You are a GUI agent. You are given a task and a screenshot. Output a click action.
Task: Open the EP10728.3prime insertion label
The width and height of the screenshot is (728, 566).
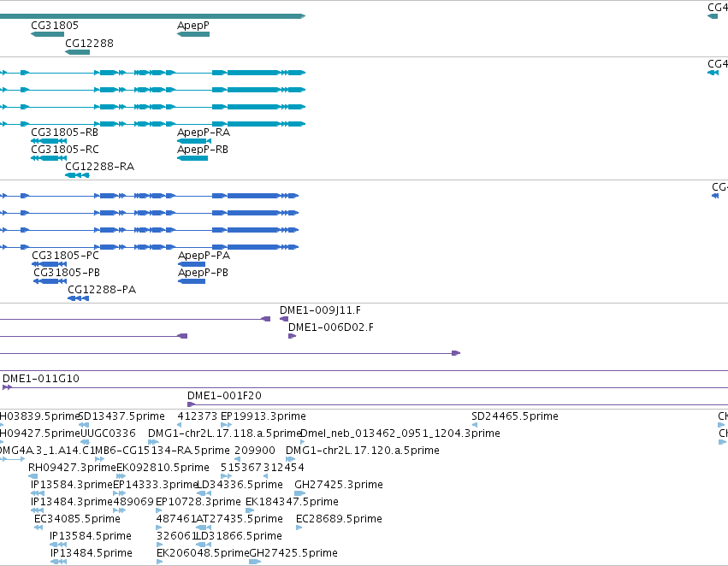(x=198, y=502)
